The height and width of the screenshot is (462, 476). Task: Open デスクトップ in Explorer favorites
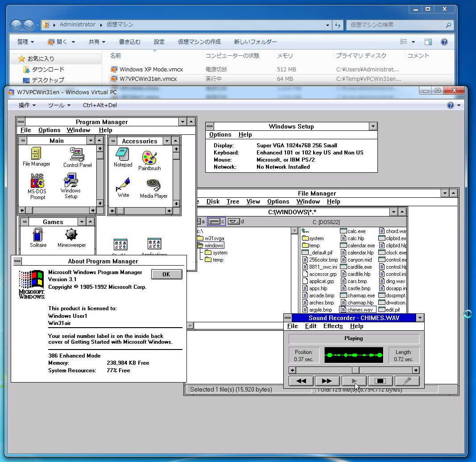click(x=44, y=80)
